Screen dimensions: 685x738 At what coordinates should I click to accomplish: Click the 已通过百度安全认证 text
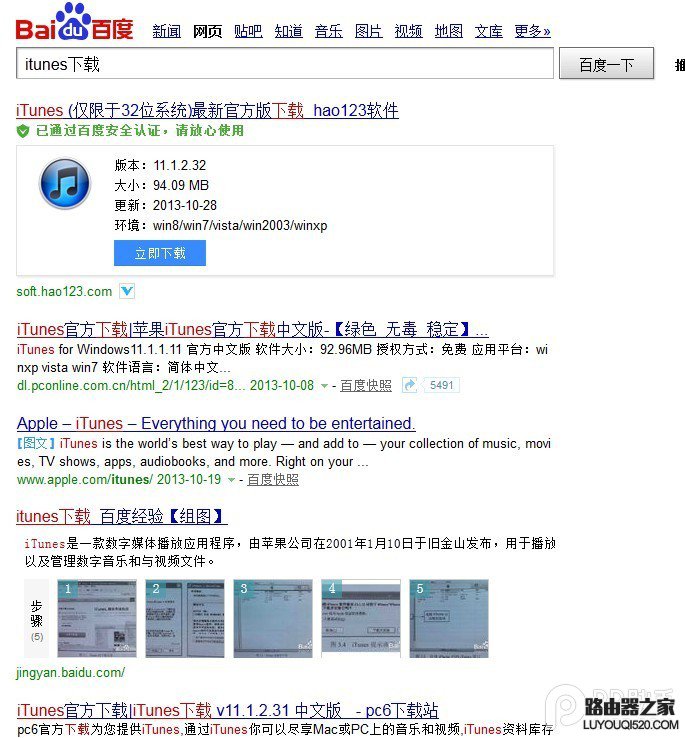pyautogui.click(x=140, y=130)
